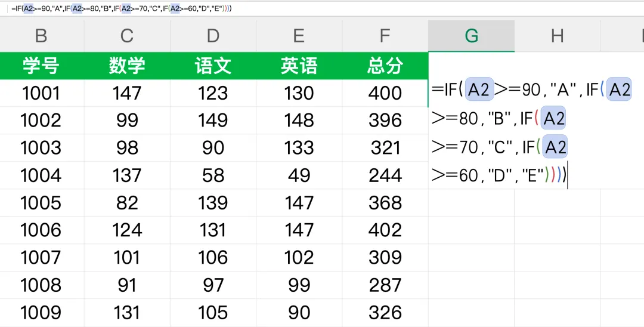The width and height of the screenshot is (644, 327).
Task: Click the 英语 header cell
Action: [x=299, y=66]
